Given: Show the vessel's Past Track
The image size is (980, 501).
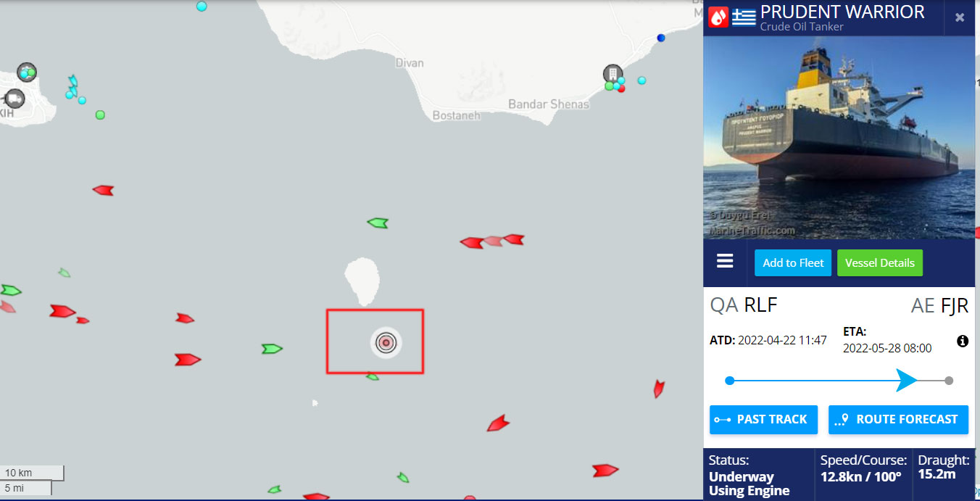Looking at the screenshot, I should (x=763, y=420).
